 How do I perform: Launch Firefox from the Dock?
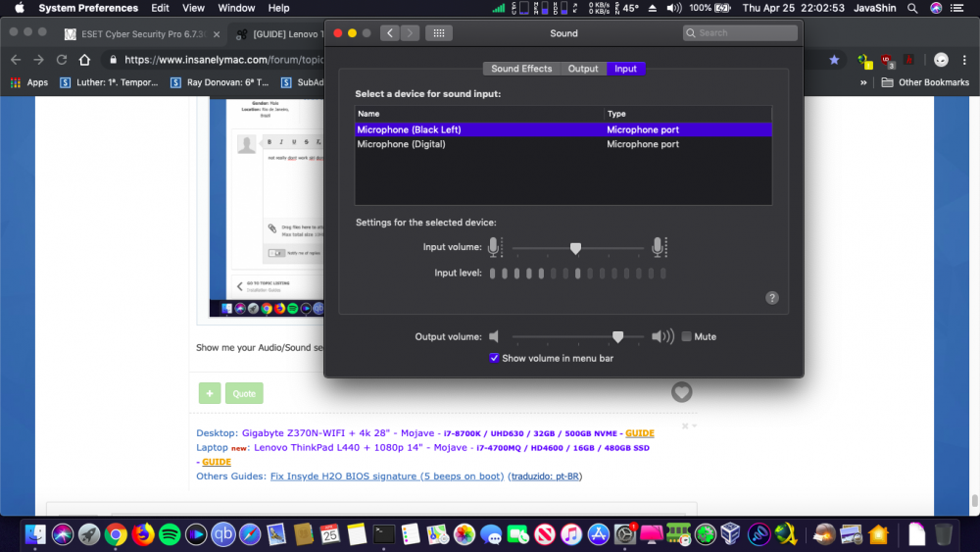click(x=143, y=534)
